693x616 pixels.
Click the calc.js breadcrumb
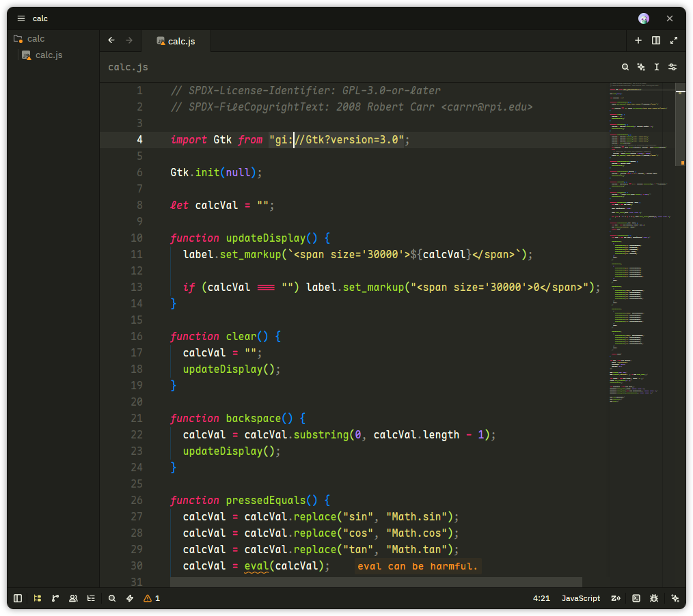click(x=128, y=67)
